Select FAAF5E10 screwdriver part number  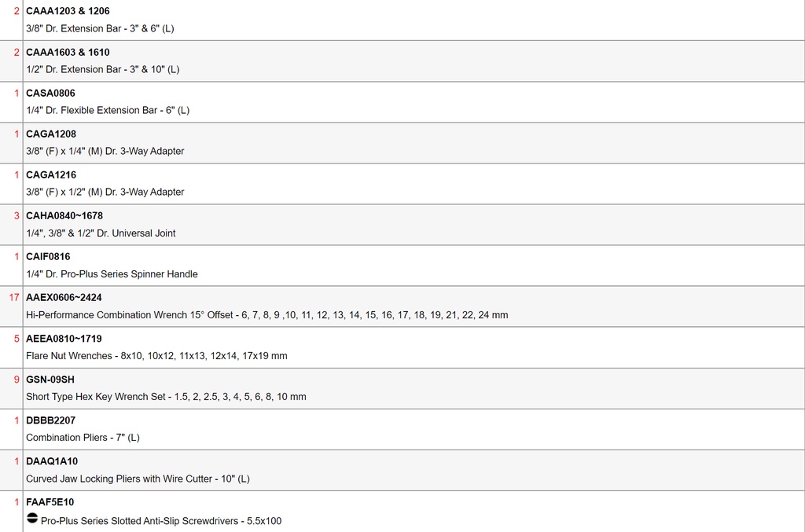(50, 502)
